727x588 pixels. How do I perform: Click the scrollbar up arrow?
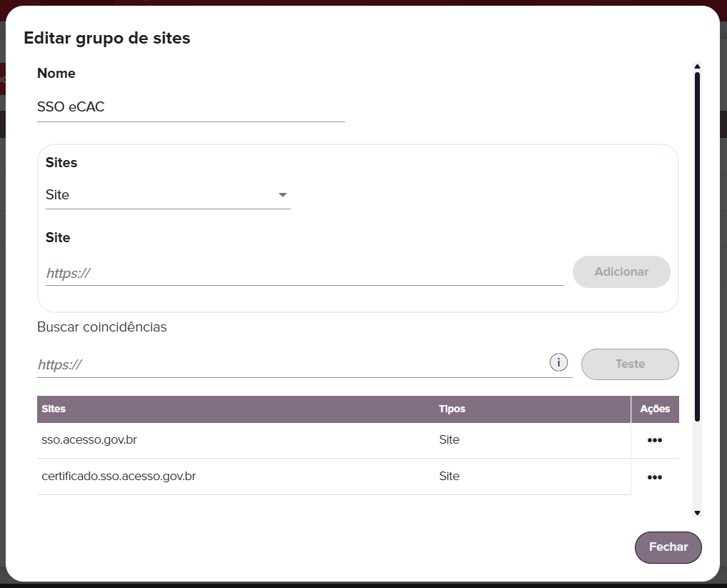click(697, 66)
